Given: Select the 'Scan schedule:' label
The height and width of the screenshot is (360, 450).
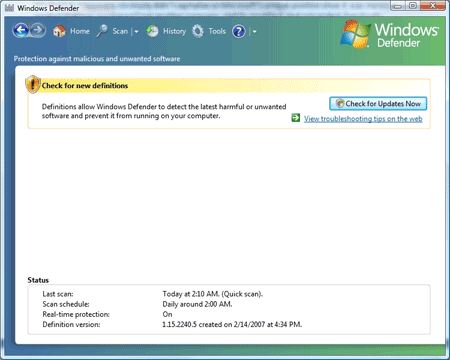Looking at the screenshot, I should click(66, 304).
